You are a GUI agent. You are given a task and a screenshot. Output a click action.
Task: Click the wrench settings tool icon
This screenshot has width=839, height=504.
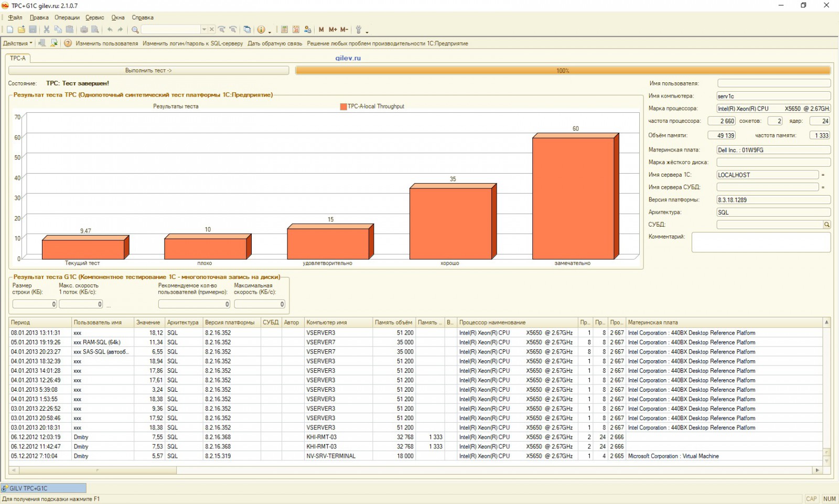coord(359,30)
